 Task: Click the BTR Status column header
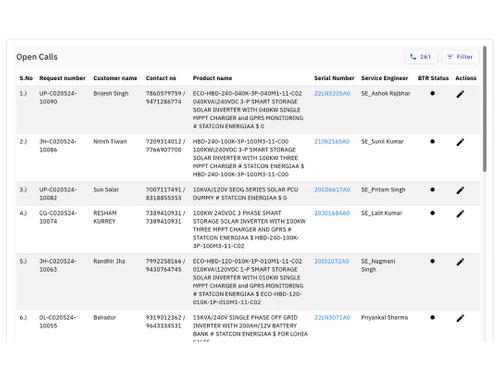(433, 78)
